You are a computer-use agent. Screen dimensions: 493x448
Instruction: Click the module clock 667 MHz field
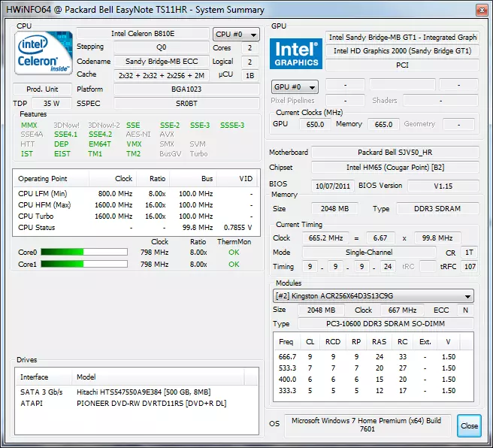tap(402, 310)
